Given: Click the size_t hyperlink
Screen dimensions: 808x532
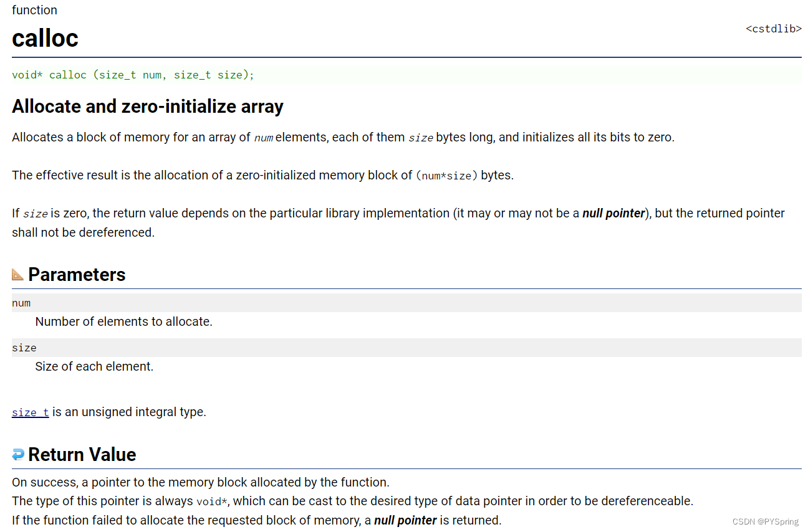Looking at the screenshot, I should pos(30,412).
